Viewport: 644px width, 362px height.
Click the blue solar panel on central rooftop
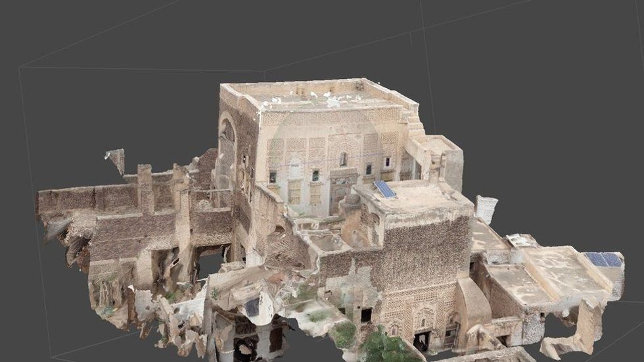(x=384, y=189)
